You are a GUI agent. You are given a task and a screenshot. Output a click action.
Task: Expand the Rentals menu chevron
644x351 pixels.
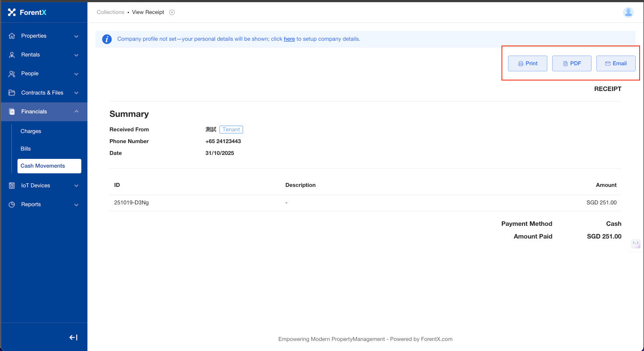(x=77, y=55)
